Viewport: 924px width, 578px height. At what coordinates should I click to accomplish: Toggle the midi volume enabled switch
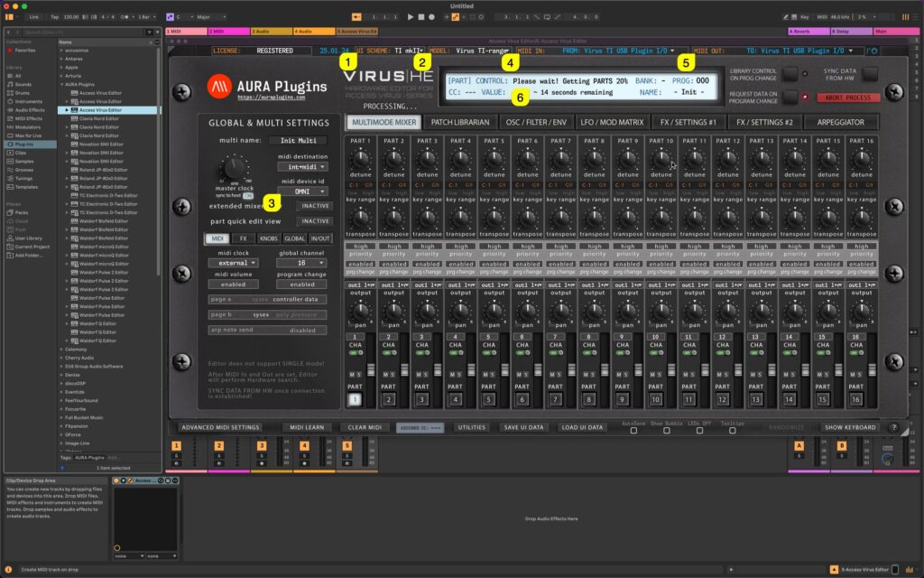point(233,283)
